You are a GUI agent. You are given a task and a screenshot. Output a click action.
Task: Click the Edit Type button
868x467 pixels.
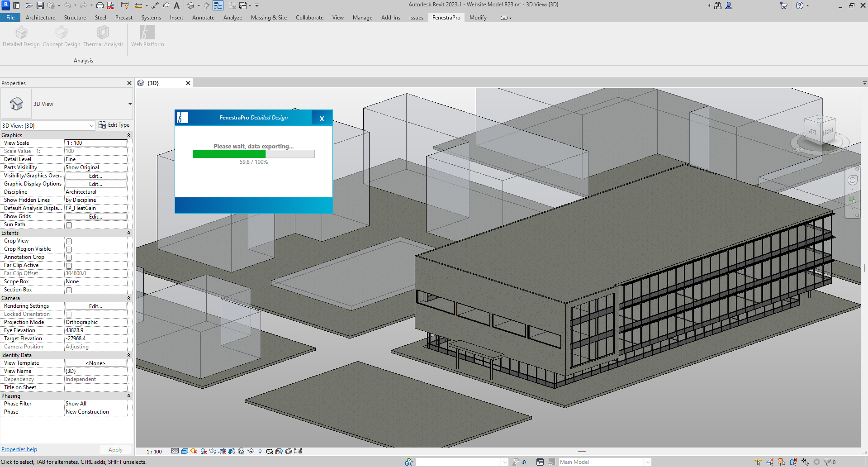(114, 125)
